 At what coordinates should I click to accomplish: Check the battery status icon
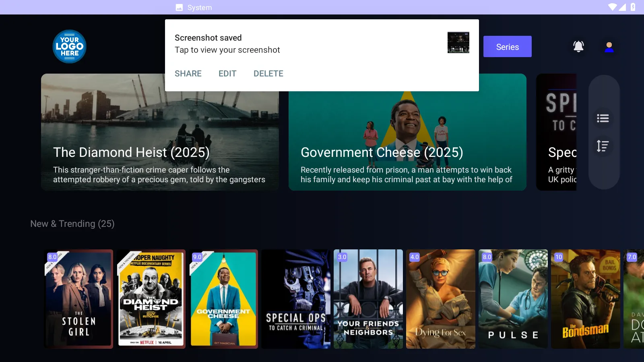click(x=633, y=7)
